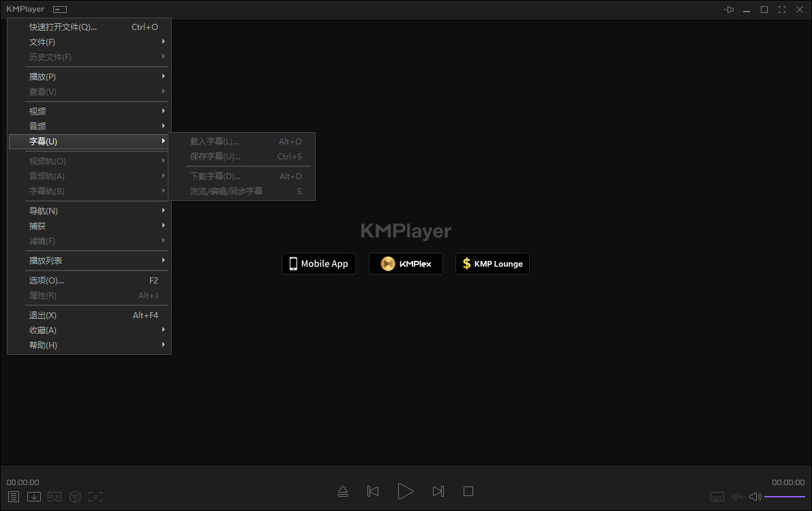Open the 帮助(H) submenu
Screen dimensions: 812x511
click(x=89, y=345)
